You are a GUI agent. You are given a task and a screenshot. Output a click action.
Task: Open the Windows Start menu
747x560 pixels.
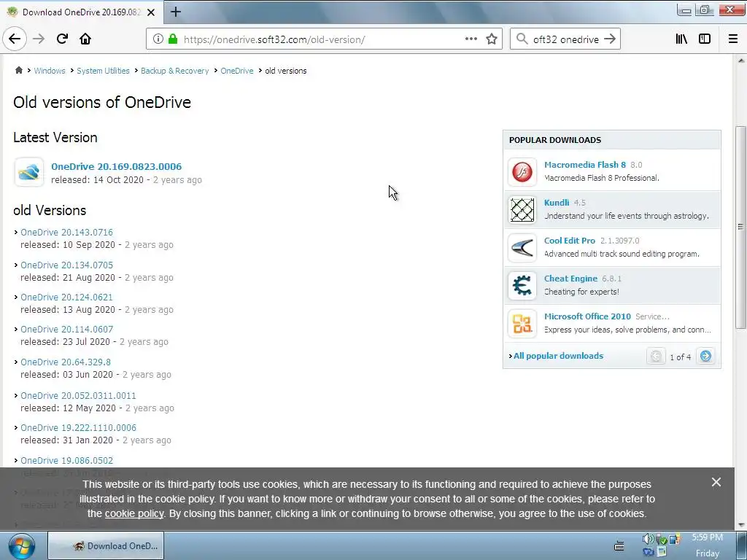click(x=21, y=546)
